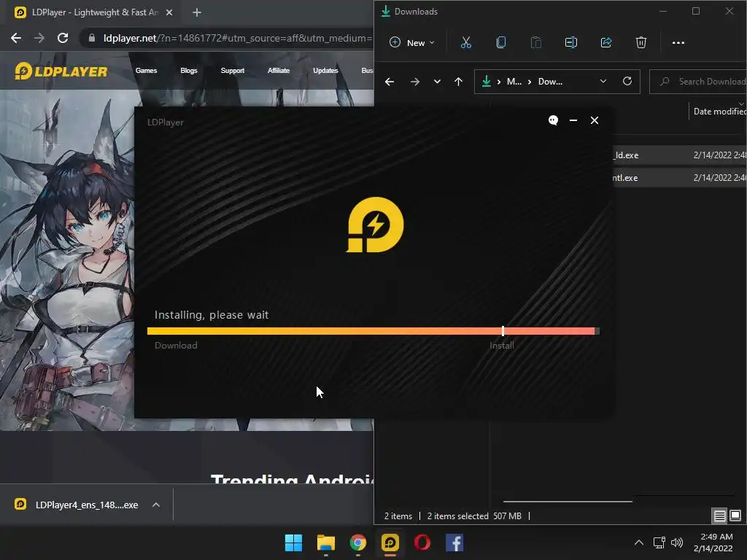
Task: Click the LDPlayer taskbar icon
Action: (x=390, y=542)
